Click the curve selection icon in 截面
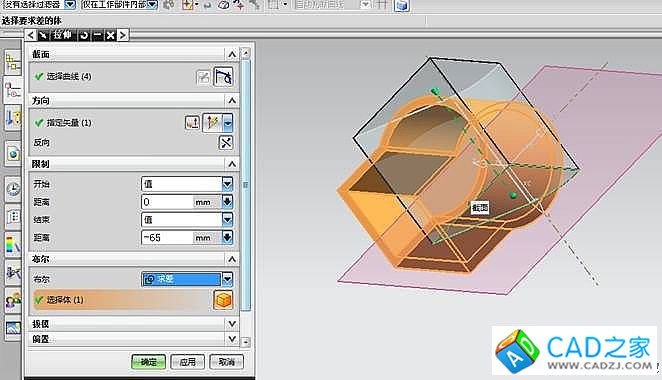Viewport: 662px width, 380px height. tap(223, 77)
